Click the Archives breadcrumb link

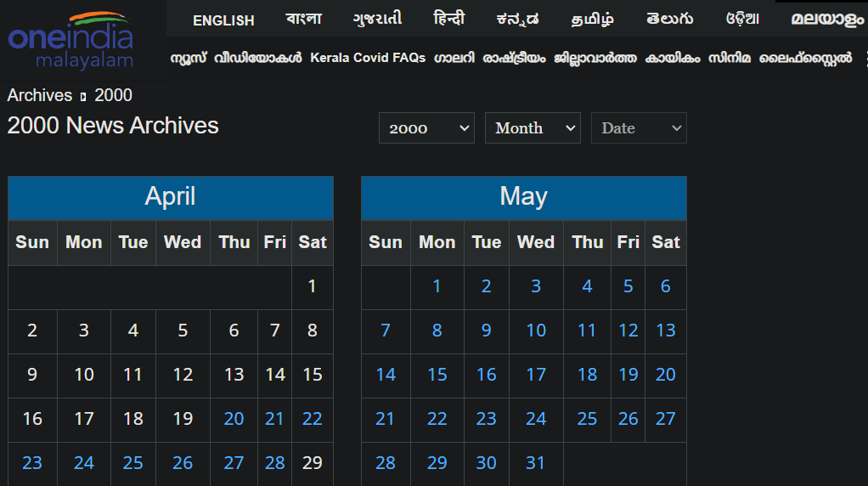pyautogui.click(x=40, y=95)
